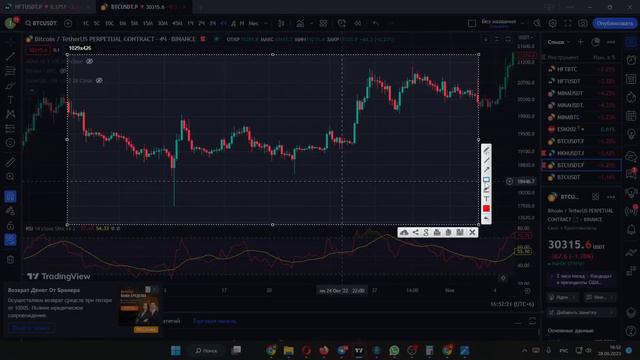This screenshot has height=360, width=640.
Task: Select the Lightshot line tool
Action: (x=486, y=160)
